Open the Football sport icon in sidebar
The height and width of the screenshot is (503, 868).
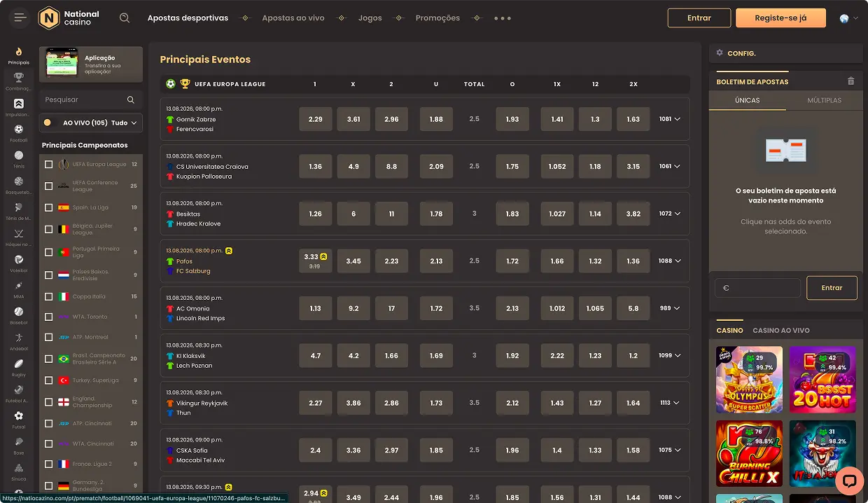coord(19,133)
